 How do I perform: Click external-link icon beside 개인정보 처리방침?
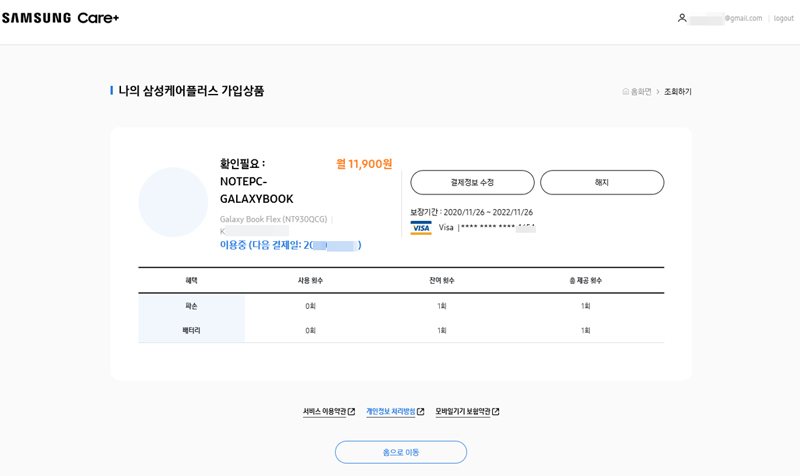420,411
